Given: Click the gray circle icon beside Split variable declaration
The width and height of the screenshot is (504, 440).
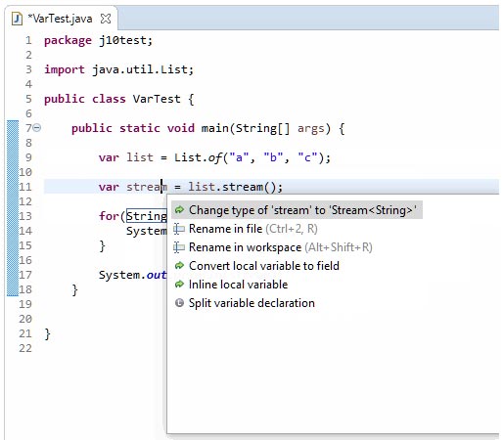Looking at the screenshot, I should click(179, 303).
